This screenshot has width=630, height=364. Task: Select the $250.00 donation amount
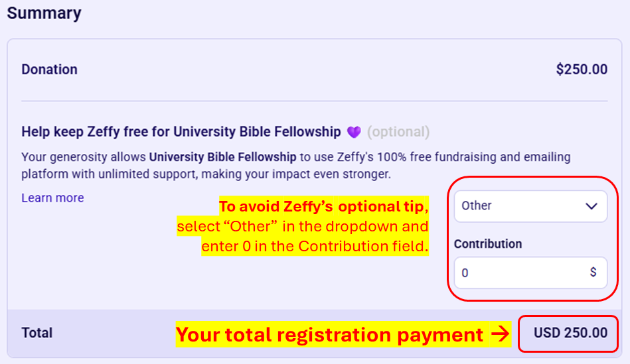coord(582,69)
